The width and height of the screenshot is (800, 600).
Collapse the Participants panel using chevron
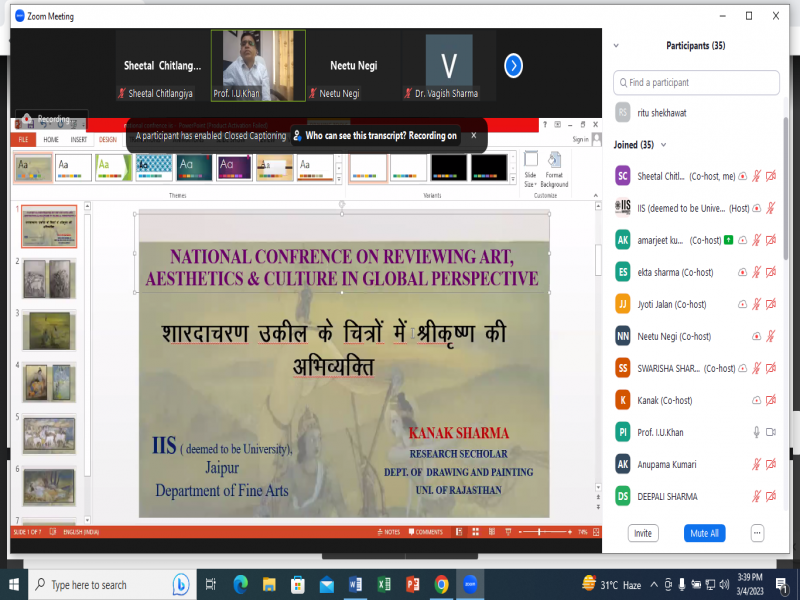click(x=616, y=46)
